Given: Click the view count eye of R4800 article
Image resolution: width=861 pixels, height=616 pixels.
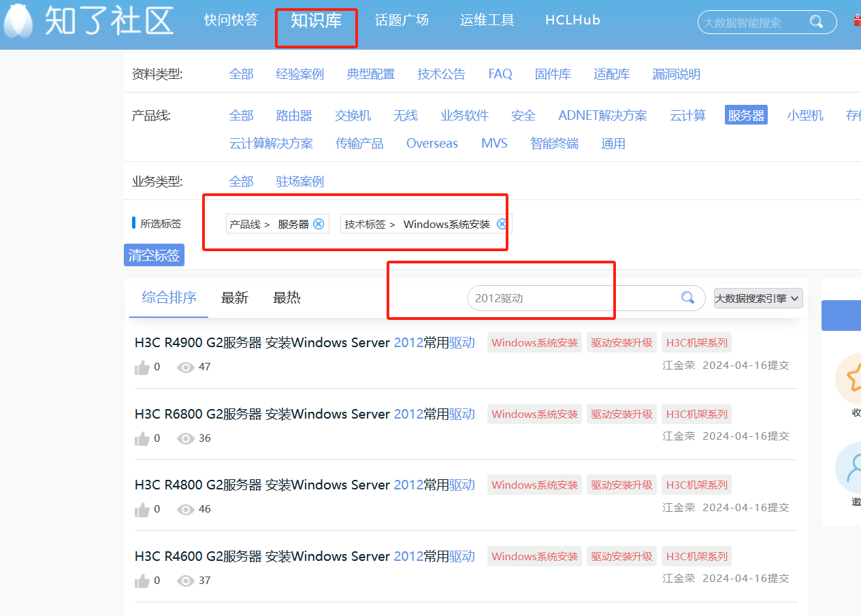Looking at the screenshot, I should coord(185,510).
